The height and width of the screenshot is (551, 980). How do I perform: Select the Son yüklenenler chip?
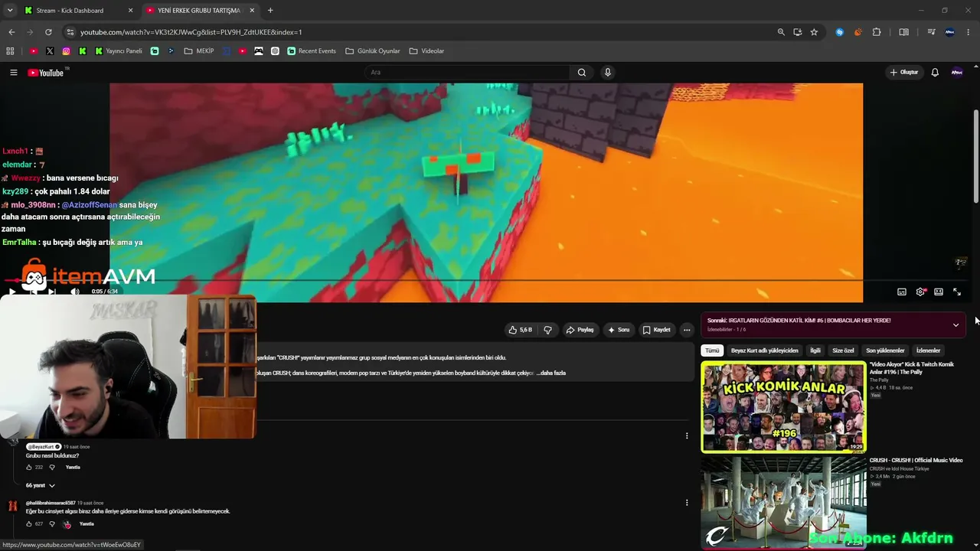885,350
